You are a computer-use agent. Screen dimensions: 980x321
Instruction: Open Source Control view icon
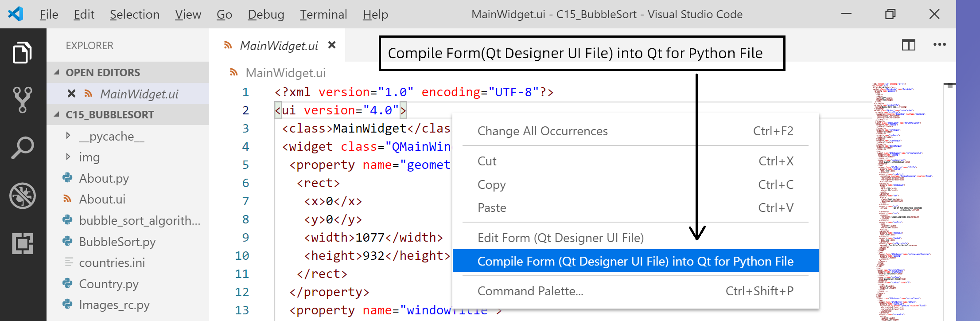(23, 100)
